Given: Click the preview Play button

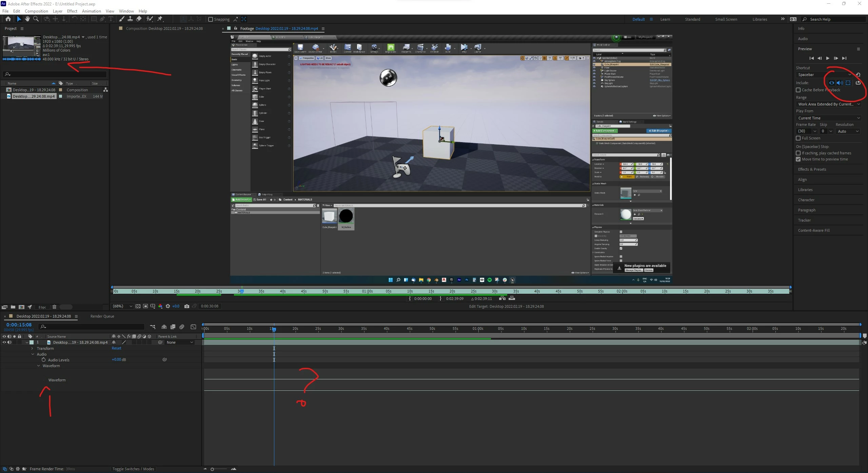Looking at the screenshot, I should [828, 58].
